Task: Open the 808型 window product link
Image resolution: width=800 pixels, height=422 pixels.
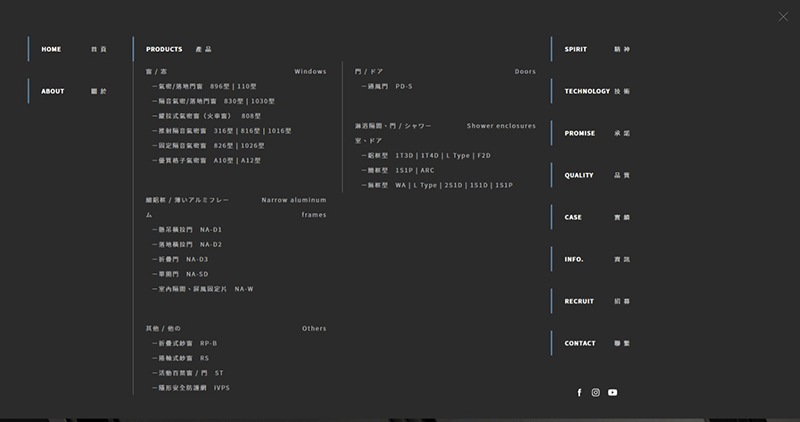Action: tap(250, 116)
